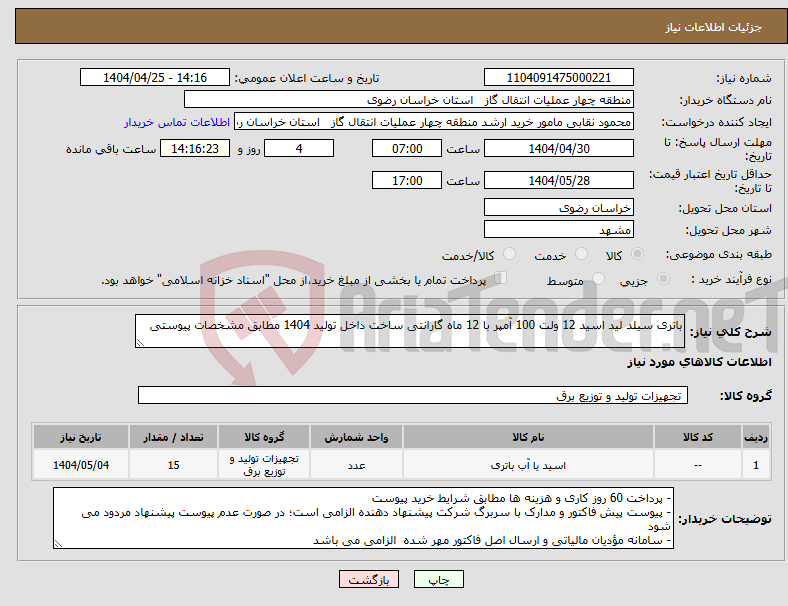The width and height of the screenshot is (788, 606).
Task: Click the تعداد / مقدار column header
Action: coord(173,437)
